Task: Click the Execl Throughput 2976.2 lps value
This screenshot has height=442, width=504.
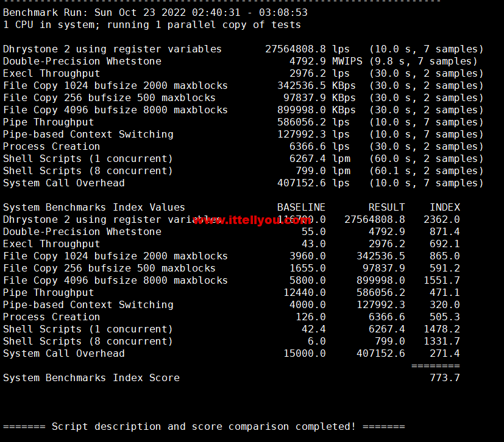Action: pyautogui.click(x=307, y=74)
